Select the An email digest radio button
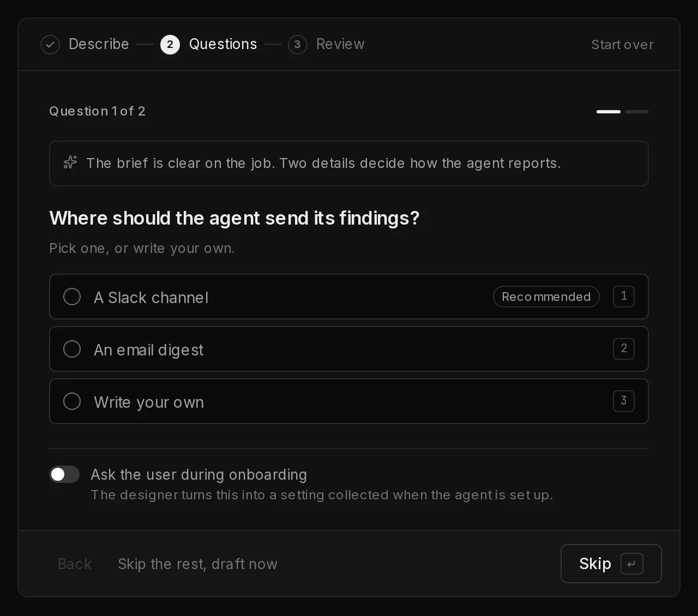This screenshot has width=698, height=616. point(72,349)
